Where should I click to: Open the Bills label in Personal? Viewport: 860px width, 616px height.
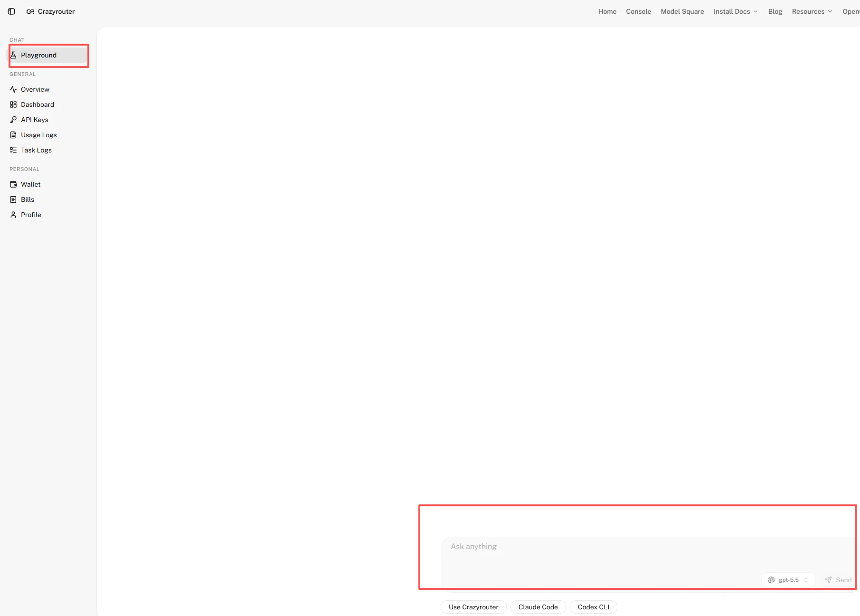(x=28, y=199)
